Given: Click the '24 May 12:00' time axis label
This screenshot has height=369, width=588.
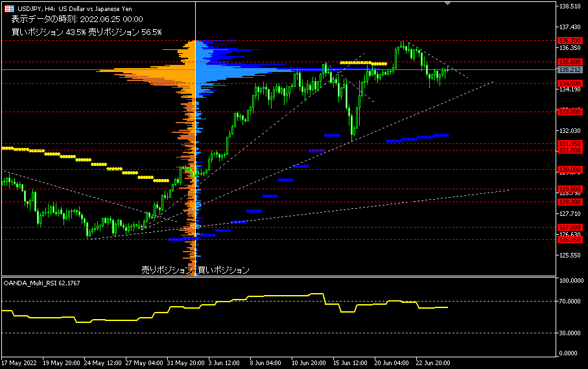Looking at the screenshot, I should 102,363.
